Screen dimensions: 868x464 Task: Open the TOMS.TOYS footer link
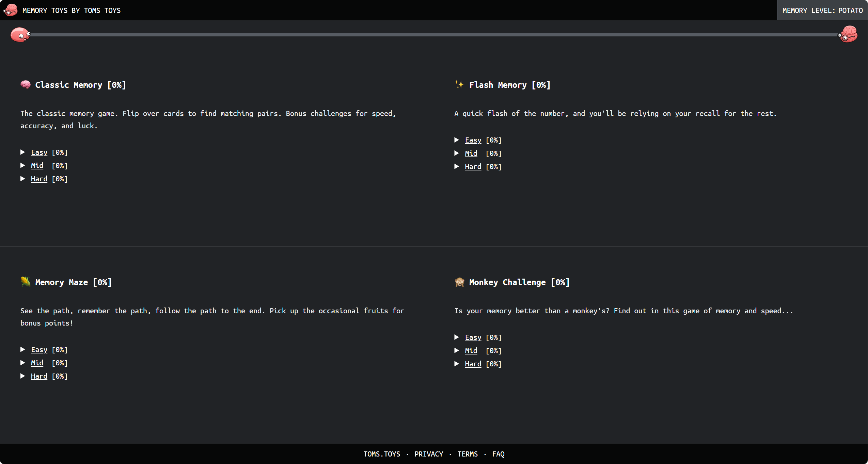pyautogui.click(x=382, y=454)
